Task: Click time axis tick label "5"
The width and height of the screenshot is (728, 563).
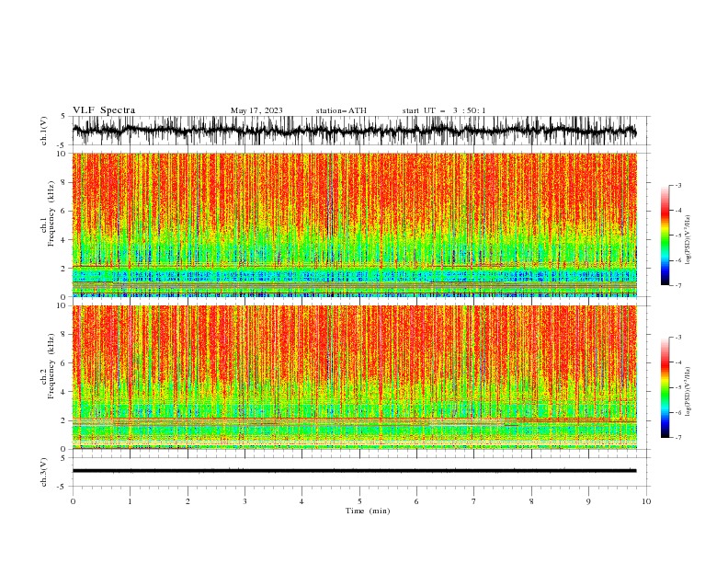Action: point(359,501)
